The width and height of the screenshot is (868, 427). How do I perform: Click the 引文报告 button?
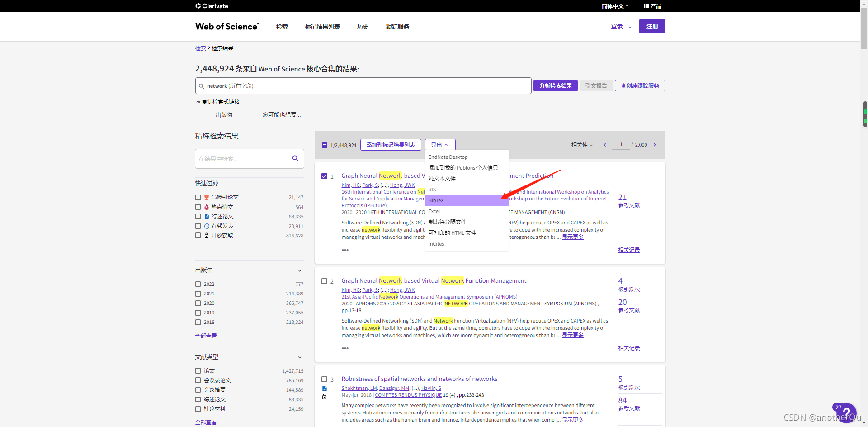[x=596, y=85]
